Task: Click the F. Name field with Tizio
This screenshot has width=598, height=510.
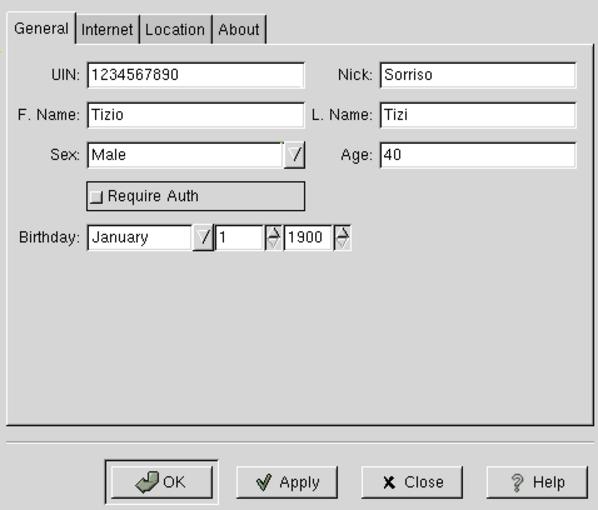Action: tap(196, 115)
